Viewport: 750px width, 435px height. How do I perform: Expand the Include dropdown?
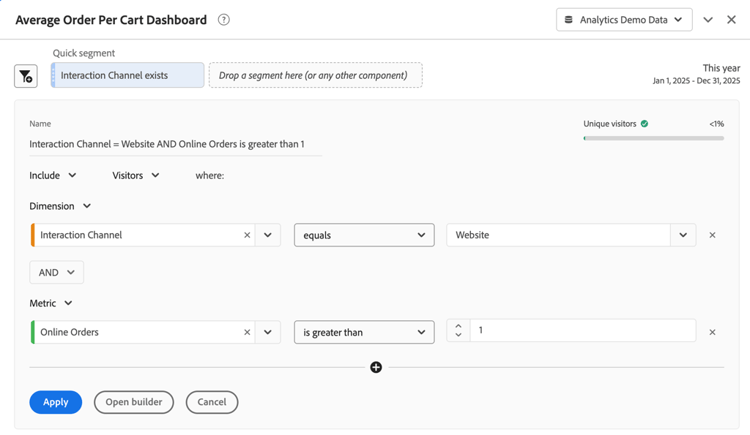pyautogui.click(x=53, y=176)
